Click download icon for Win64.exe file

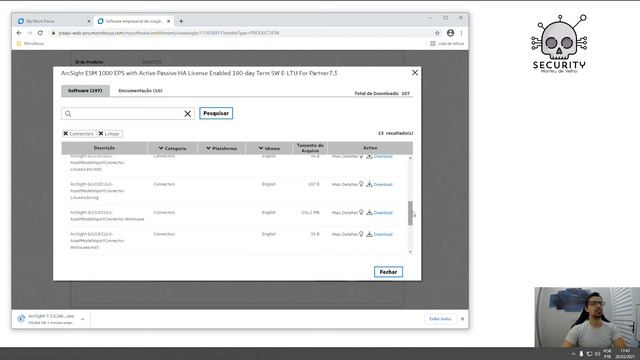[x=369, y=212]
